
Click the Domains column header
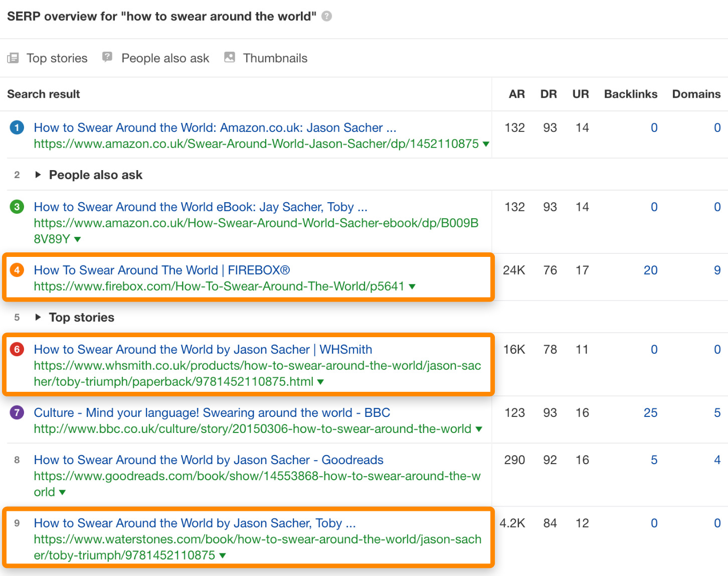coord(696,94)
